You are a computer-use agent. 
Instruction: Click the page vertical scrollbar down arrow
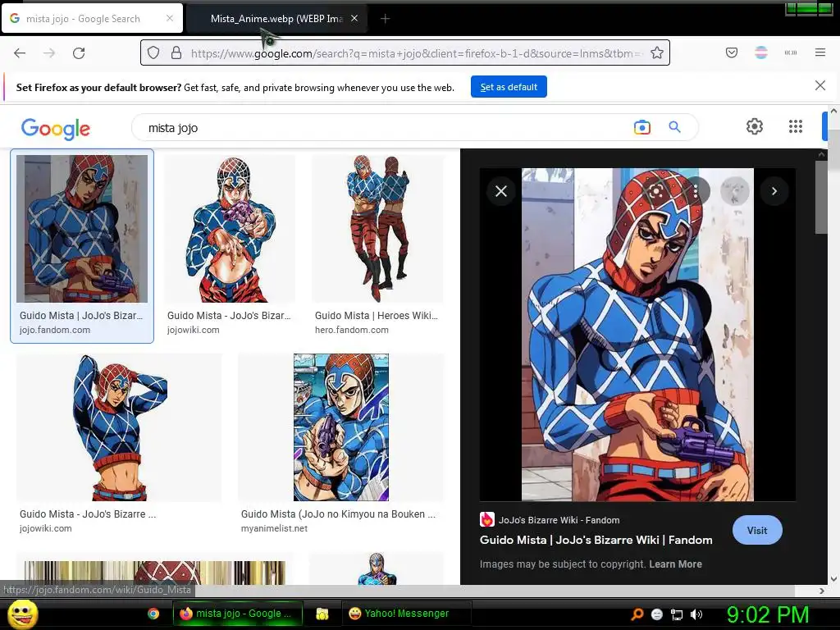[833, 579]
